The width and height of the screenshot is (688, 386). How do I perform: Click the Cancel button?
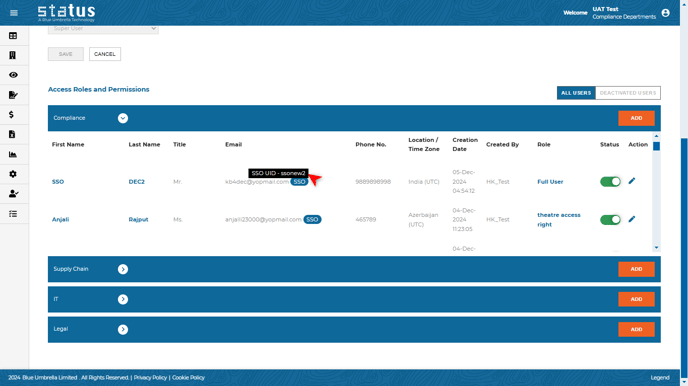(x=105, y=54)
